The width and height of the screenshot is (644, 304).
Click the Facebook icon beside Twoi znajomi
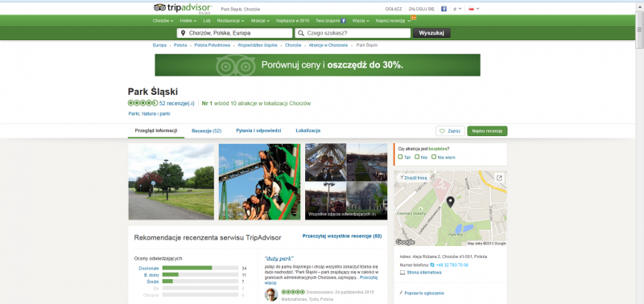pos(344,21)
